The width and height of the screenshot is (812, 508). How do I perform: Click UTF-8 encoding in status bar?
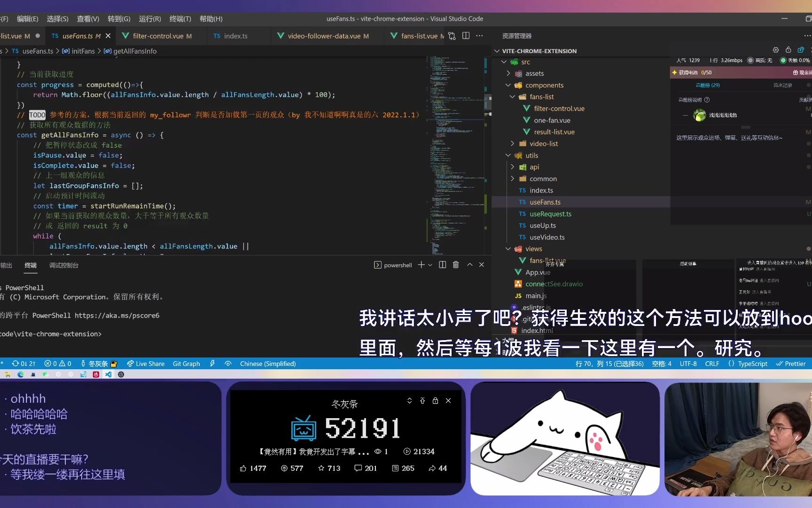[x=688, y=364]
